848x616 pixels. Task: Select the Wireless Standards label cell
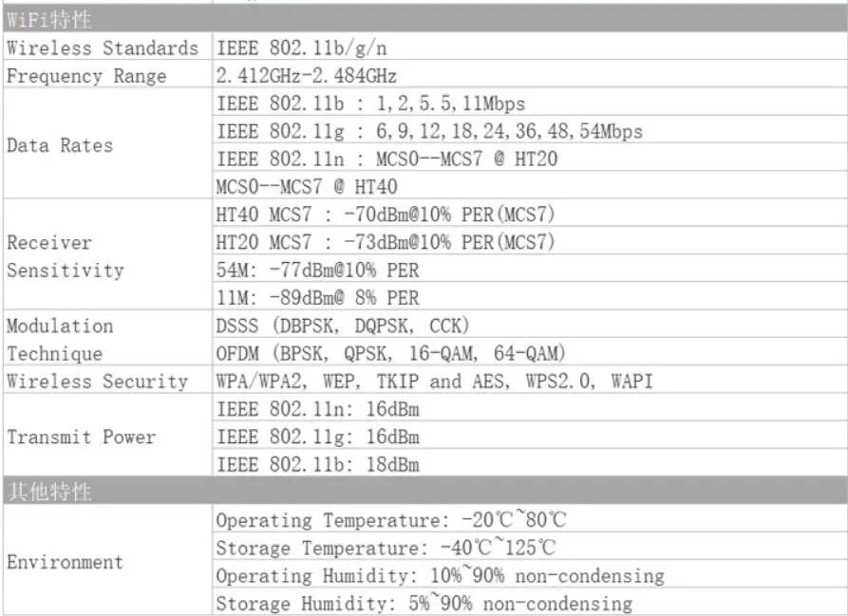[x=103, y=47]
